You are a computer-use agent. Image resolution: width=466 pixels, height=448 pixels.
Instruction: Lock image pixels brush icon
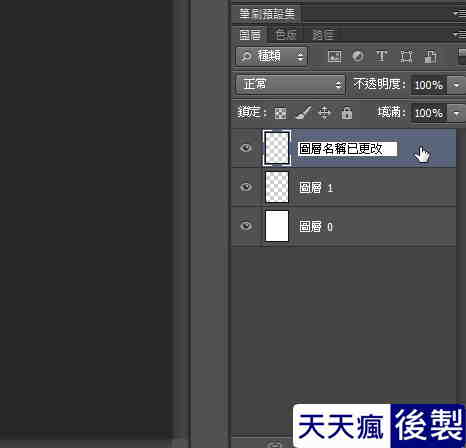[x=303, y=113]
